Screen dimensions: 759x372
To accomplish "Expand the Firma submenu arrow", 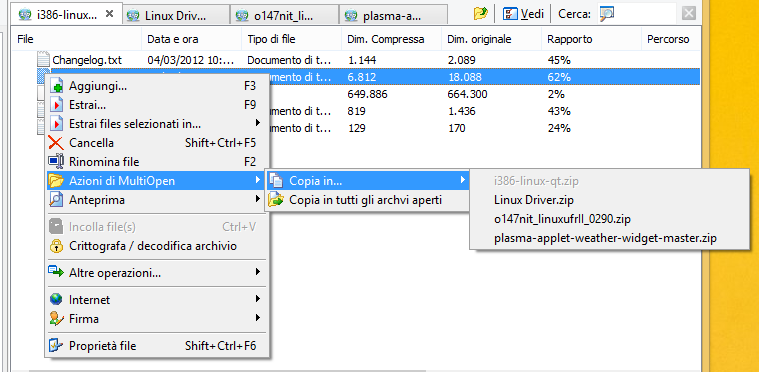I will pyautogui.click(x=258, y=318).
